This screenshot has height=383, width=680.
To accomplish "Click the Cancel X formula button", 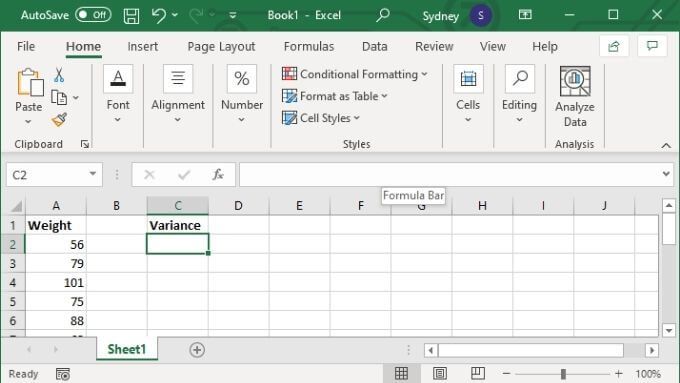I will (149, 175).
